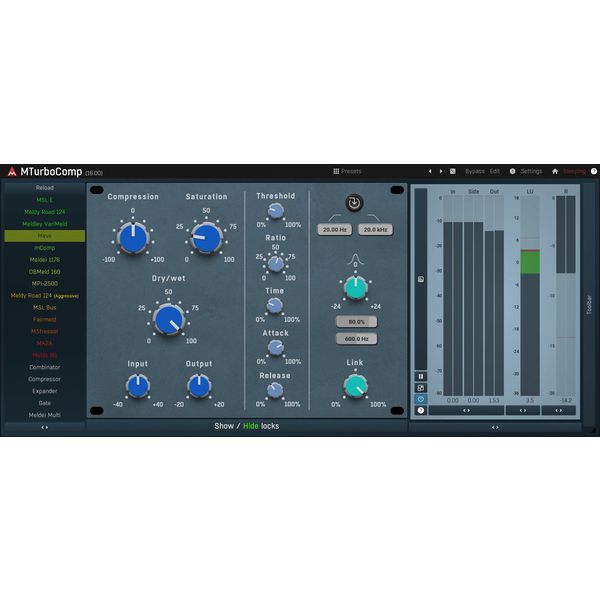Click the 80.0% value field
600x600 pixels.
(x=357, y=322)
